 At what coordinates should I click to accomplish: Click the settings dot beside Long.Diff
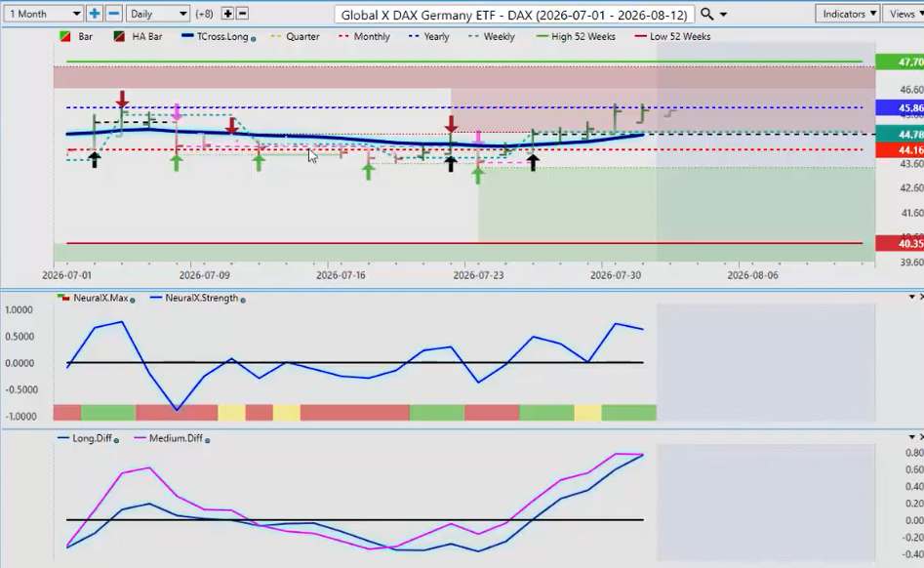tap(116, 441)
